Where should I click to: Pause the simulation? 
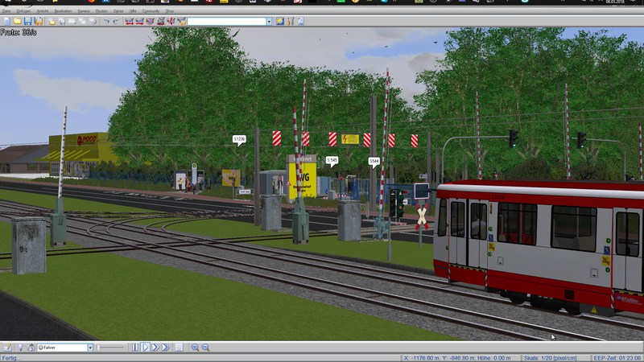tap(135, 348)
